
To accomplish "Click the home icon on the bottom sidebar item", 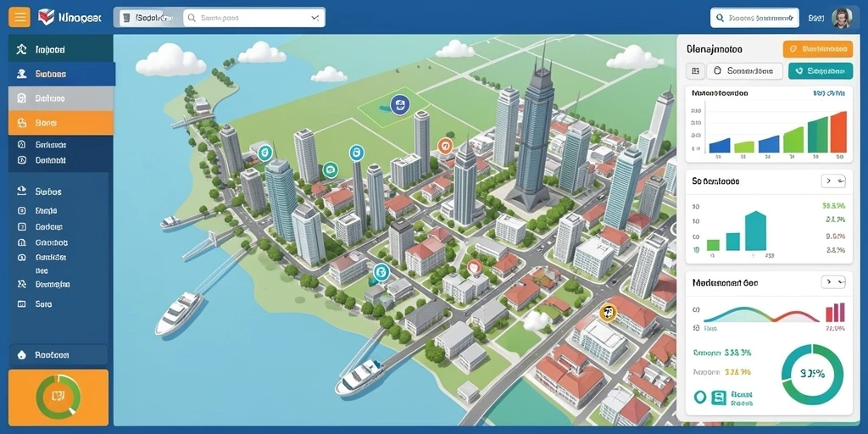I will tap(21, 355).
